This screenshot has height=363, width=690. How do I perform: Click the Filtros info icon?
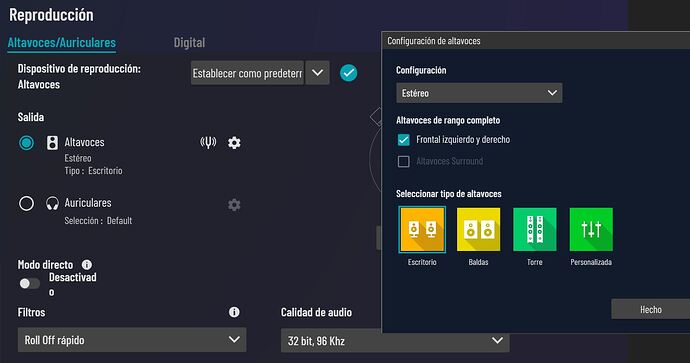coord(234,312)
